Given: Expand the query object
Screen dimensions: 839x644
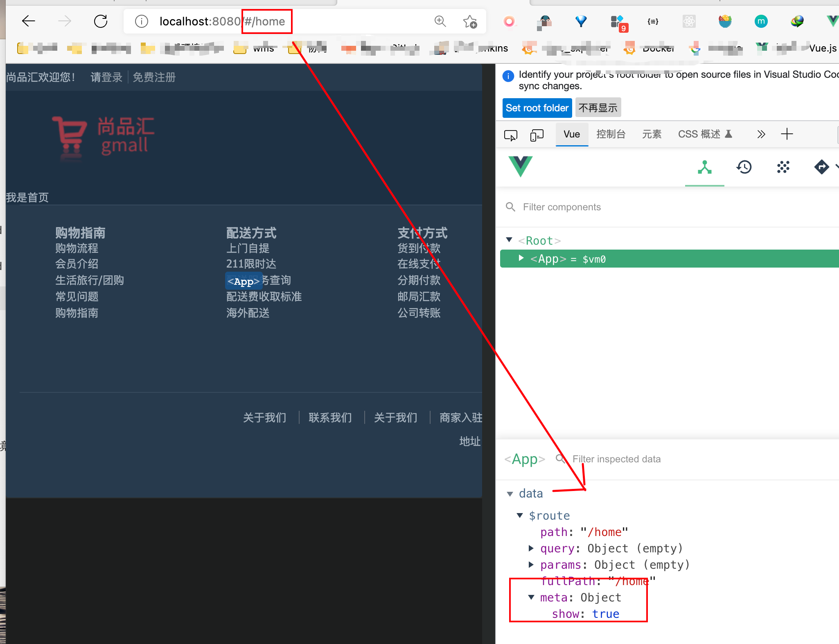Looking at the screenshot, I should pyautogui.click(x=531, y=548).
